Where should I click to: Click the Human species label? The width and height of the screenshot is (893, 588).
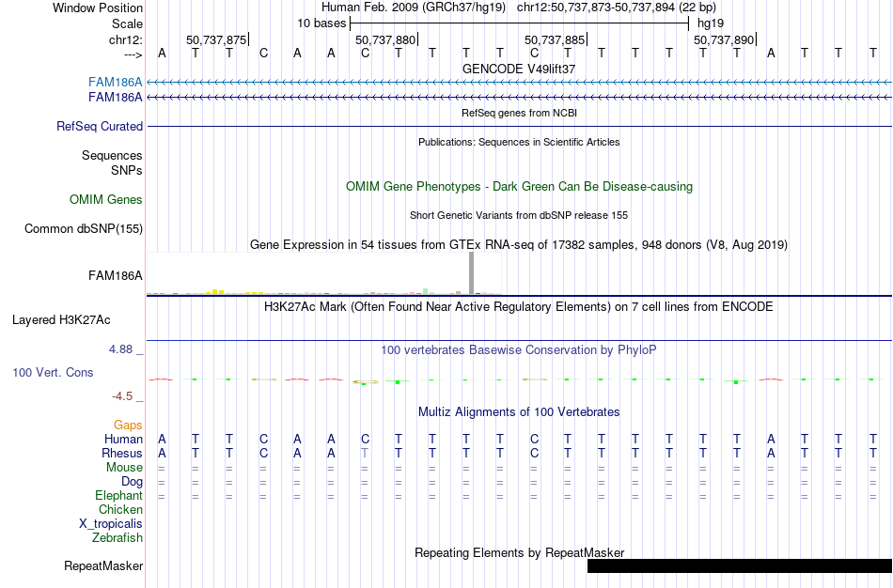[123, 440]
